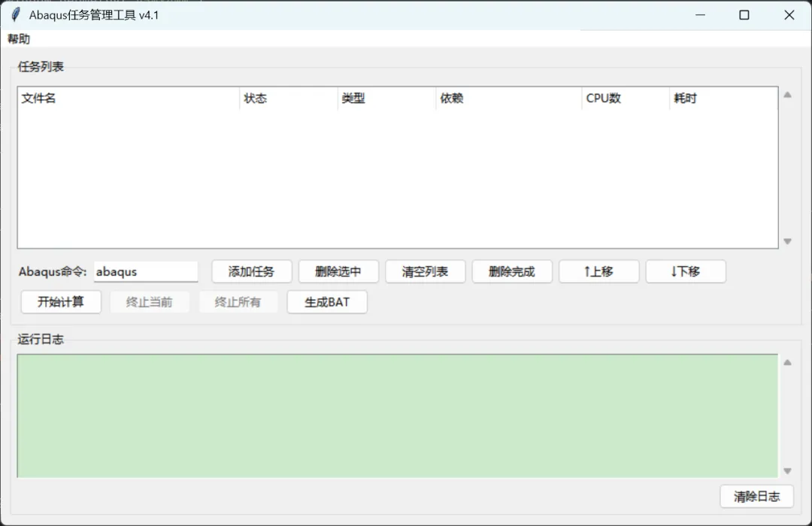Click the 删除完成 button
Screen dimensions: 812x526
coord(512,271)
